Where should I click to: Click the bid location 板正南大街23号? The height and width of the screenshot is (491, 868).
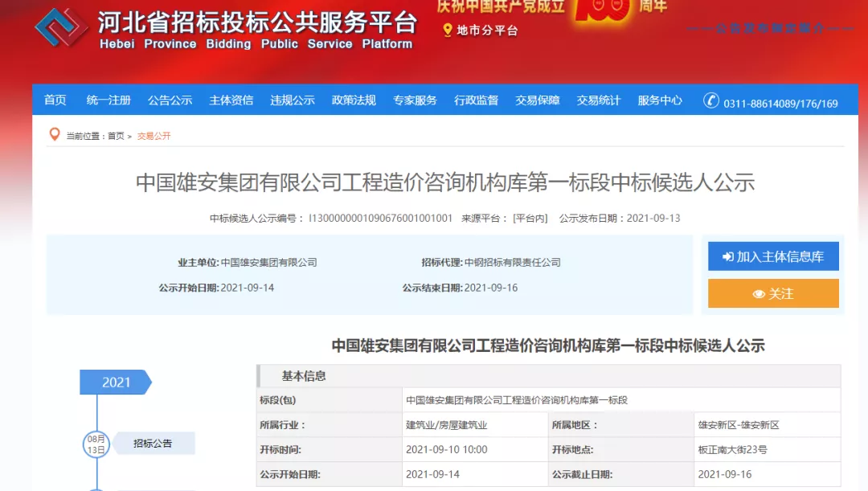point(732,449)
